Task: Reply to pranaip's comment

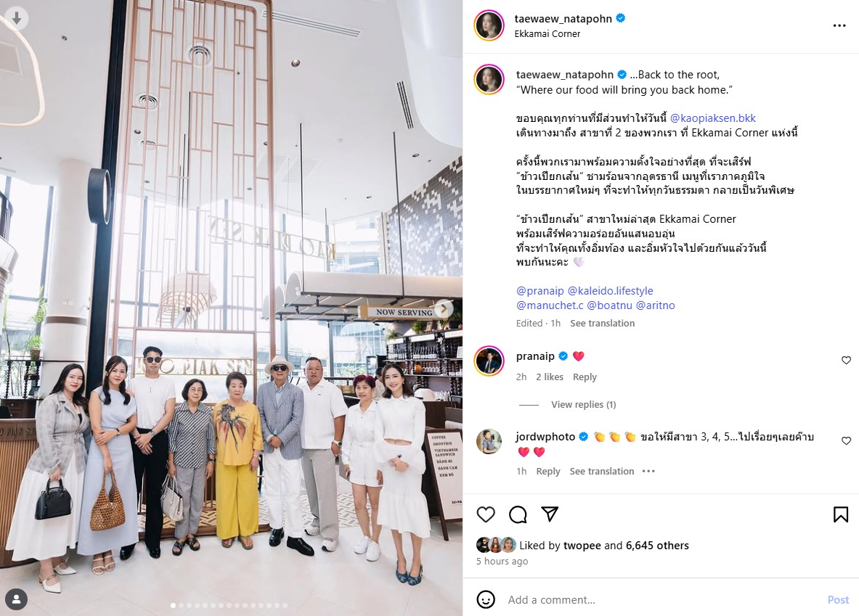Action: point(585,377)
